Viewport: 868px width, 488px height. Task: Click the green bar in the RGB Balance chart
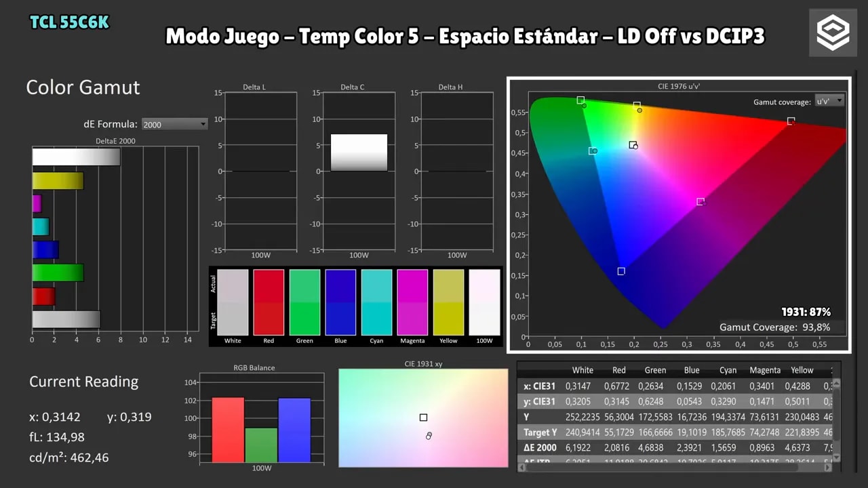point(261,445)
